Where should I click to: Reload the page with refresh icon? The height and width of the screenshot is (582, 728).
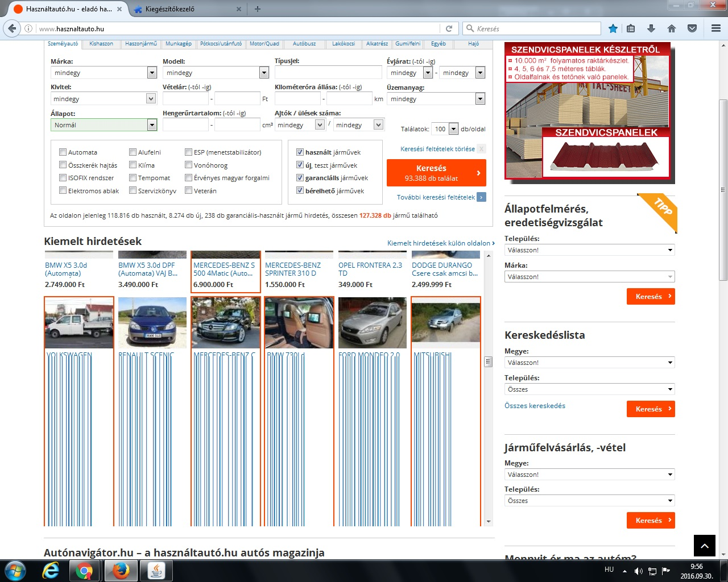click(449, 28)
